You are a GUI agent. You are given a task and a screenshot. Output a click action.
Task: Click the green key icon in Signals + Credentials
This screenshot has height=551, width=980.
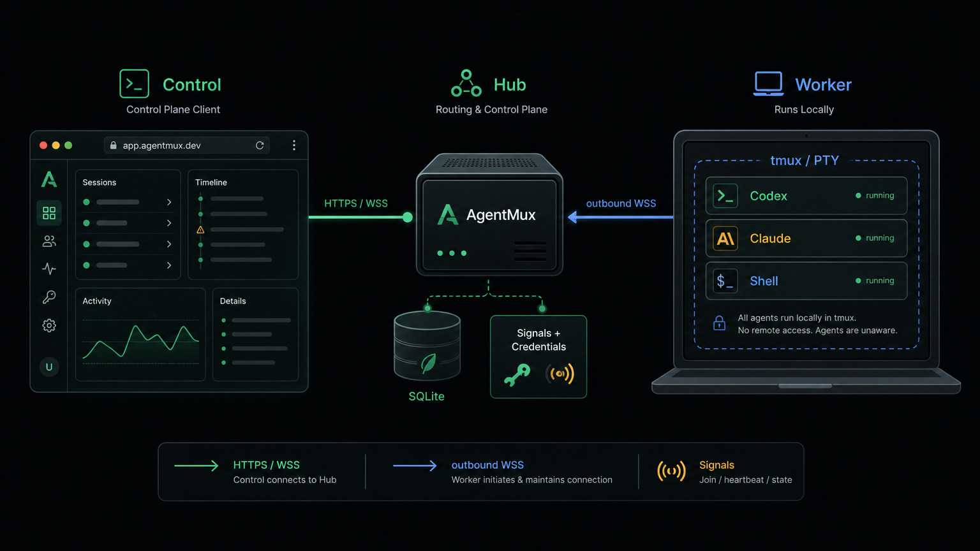click(x=517, y=374)
